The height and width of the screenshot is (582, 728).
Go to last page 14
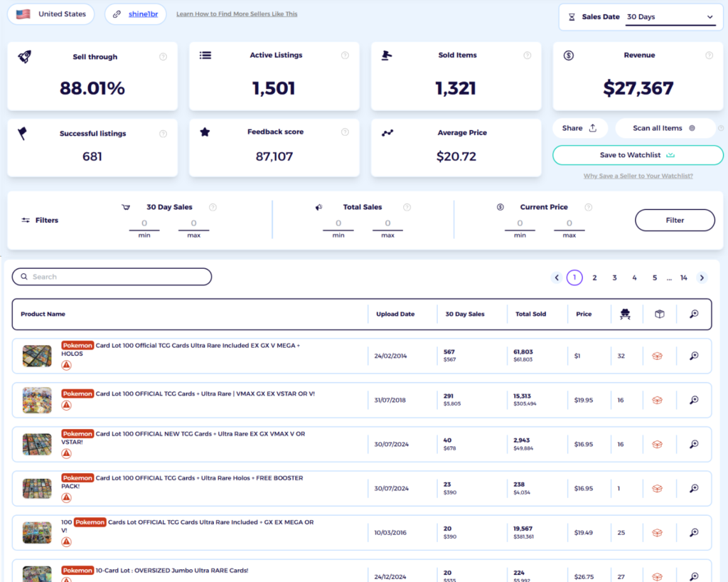point(683,277)
